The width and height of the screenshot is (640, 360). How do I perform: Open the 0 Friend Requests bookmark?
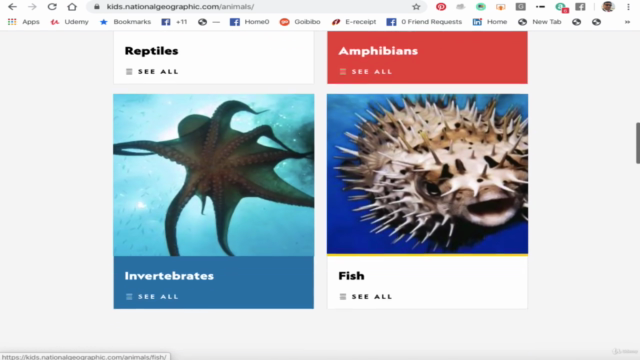424,22
